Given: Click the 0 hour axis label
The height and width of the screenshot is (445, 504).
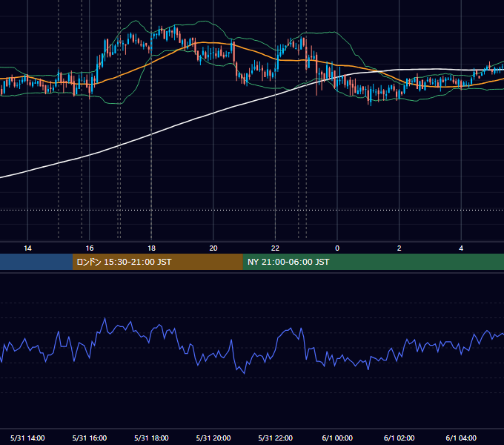Looking at the screenshot, I should coord(337,248).
